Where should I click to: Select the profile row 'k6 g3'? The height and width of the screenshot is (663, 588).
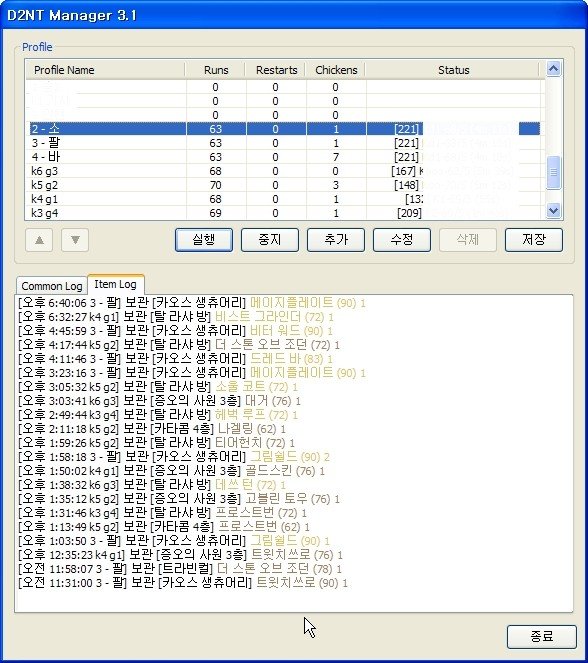(283, 171)
